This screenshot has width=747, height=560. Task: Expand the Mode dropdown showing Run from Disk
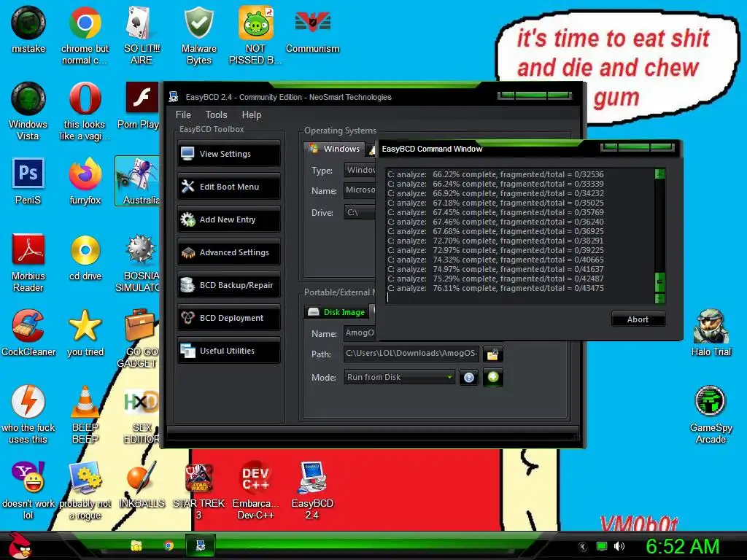(399, 377)
